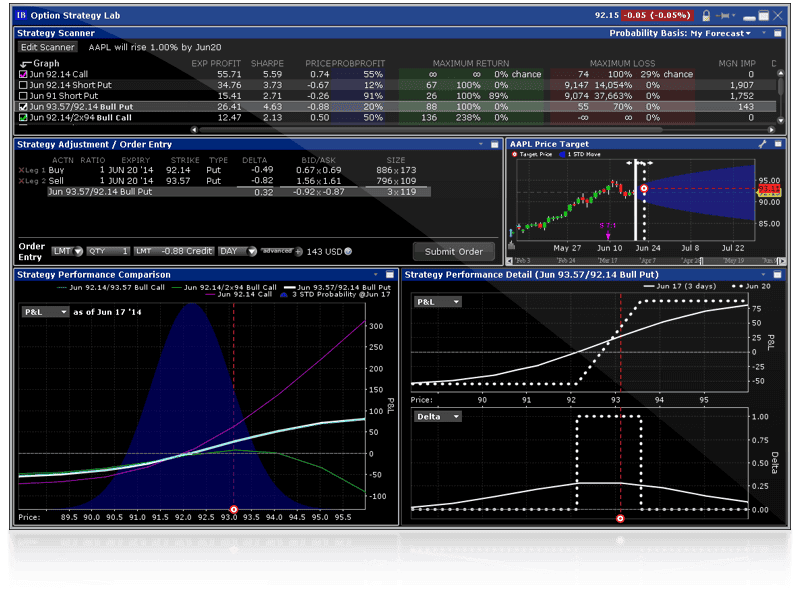Click scanner list scroll-up arrow
Screen dimensions: 800x600
pyautogui.click(x=780, y=73)
